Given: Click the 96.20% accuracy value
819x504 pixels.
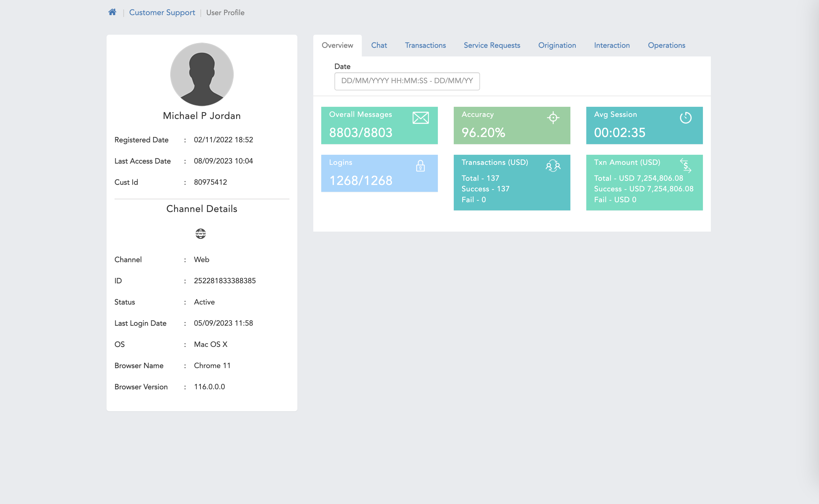Looking at the screenshot, I should tap(483, 133).
